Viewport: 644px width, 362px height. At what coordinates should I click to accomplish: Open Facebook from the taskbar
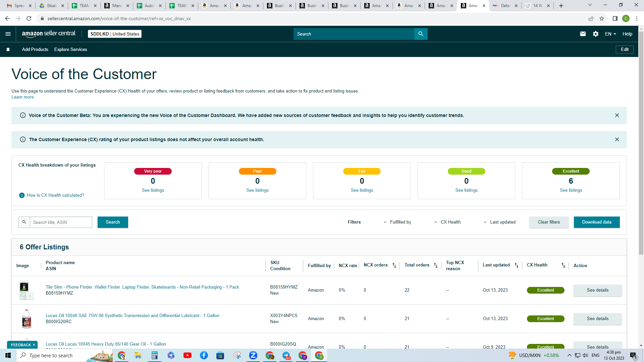tap(204, 355)
